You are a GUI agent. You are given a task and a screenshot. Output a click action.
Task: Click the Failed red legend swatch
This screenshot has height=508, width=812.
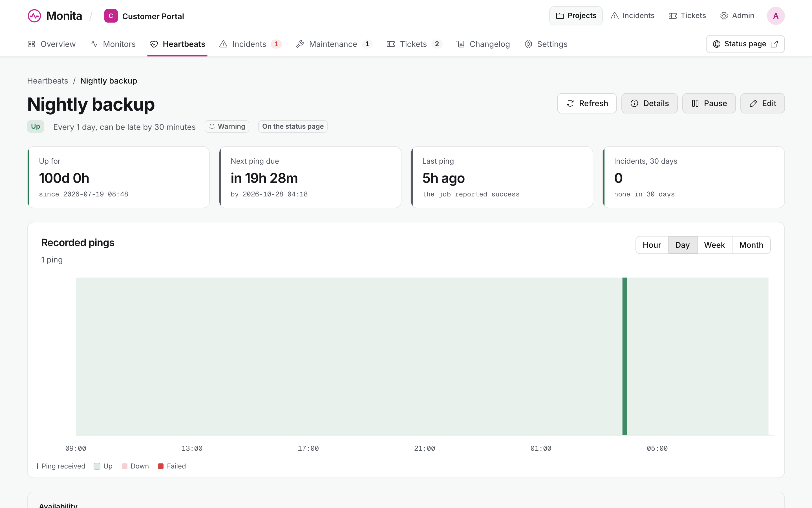click(x=161, y=466)
